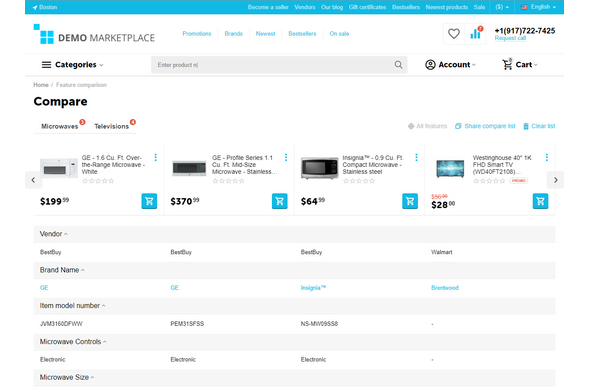Open the comparison list bar chart icon
The image size is (590, 391).
pyautogui.click(x=476, y=33)
